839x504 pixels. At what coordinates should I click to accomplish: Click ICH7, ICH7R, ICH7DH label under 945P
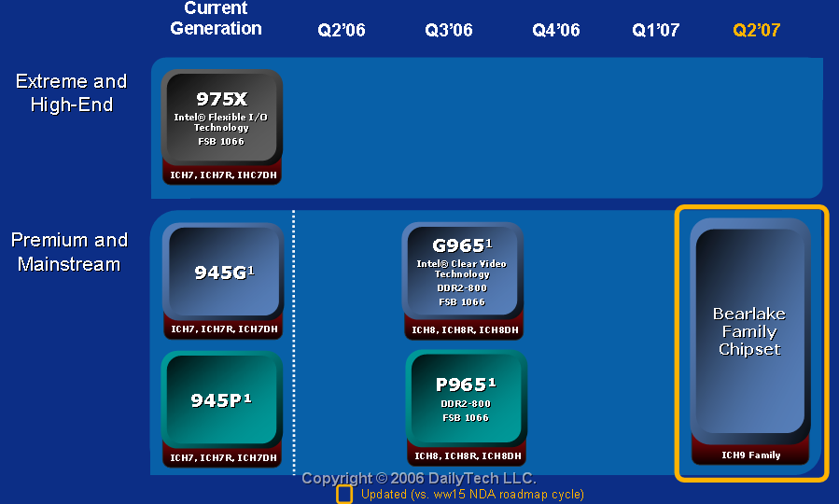(x=223, y=458)
